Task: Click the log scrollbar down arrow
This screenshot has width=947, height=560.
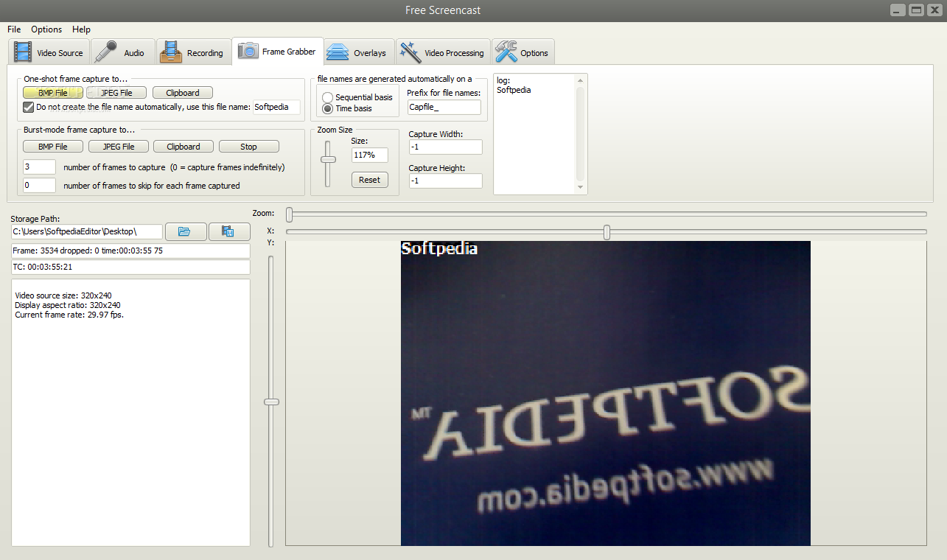Action: click(x=580, y=187)
